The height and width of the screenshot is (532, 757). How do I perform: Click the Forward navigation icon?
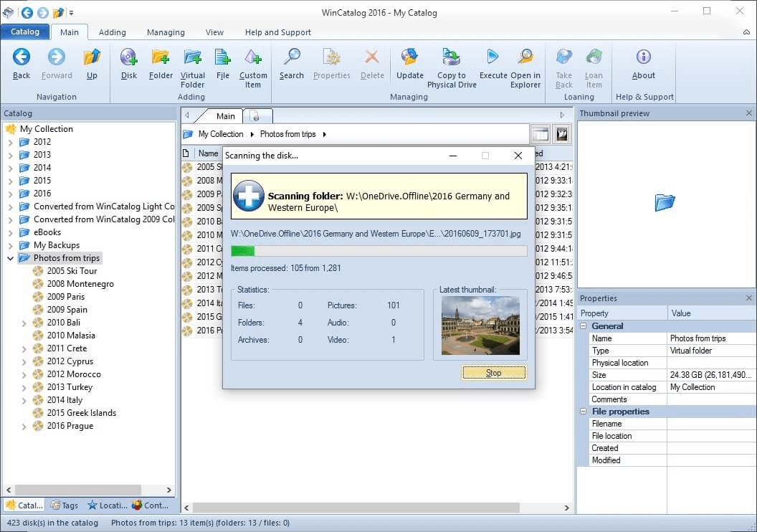pos(57,57)
